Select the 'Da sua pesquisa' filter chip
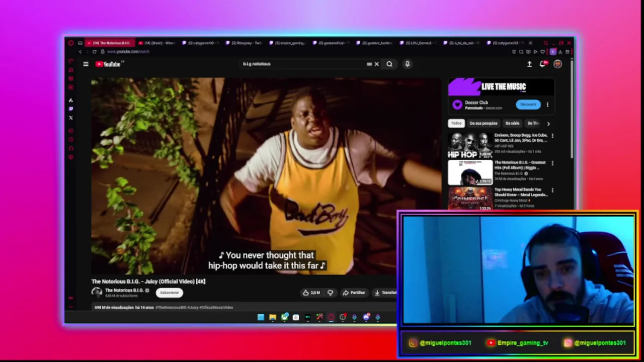 point(484,123)
